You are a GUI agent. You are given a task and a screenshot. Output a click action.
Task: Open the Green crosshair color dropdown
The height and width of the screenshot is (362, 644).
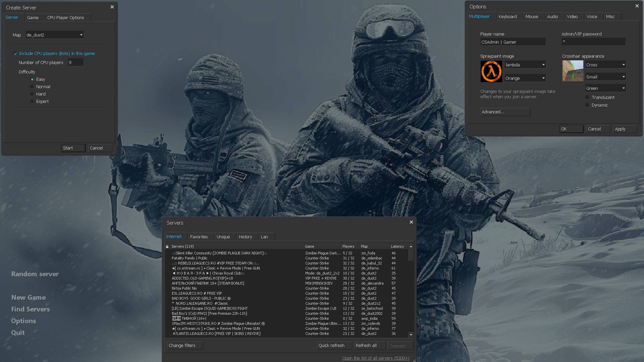point(606,88)
